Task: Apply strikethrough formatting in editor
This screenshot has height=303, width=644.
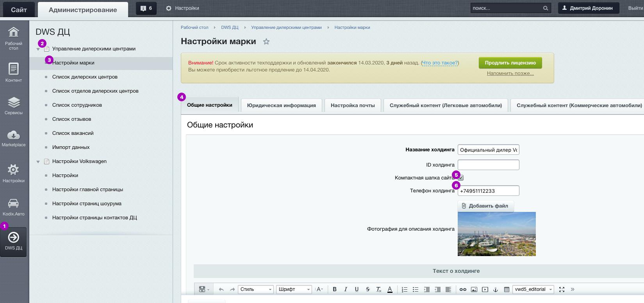Action: click(x=367, y=289)
